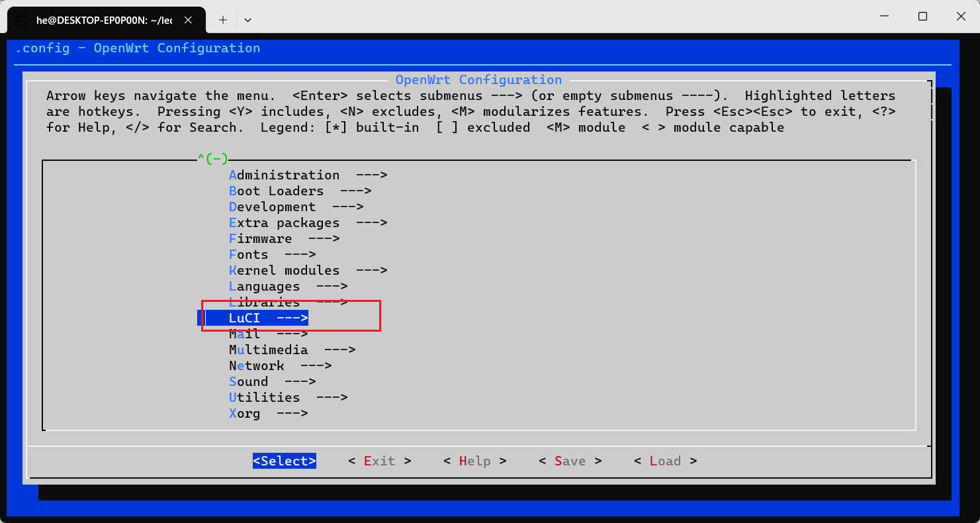
Task: Open the Administration submenu
Action: click(x=308, y=175)
